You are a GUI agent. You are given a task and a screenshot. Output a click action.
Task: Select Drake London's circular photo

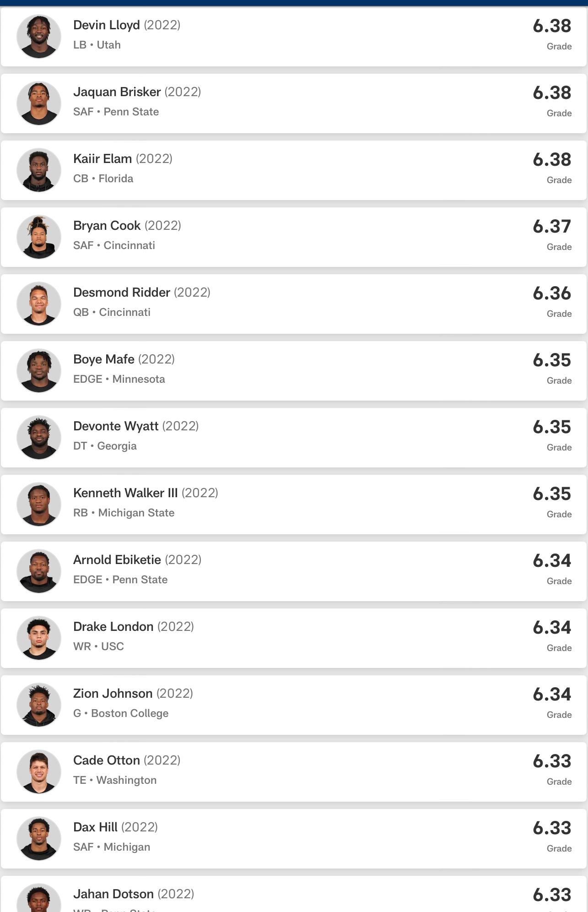pos(39,638)
